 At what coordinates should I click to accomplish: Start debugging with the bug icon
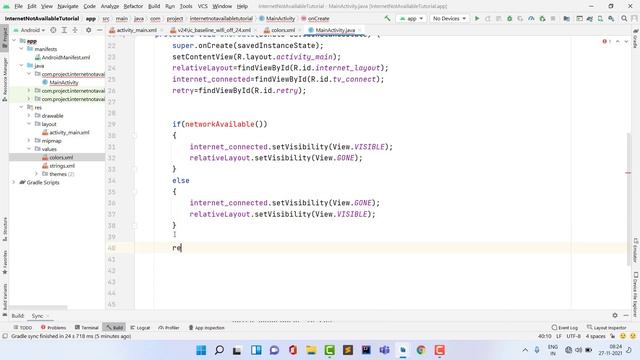click(x=509, y=18)
